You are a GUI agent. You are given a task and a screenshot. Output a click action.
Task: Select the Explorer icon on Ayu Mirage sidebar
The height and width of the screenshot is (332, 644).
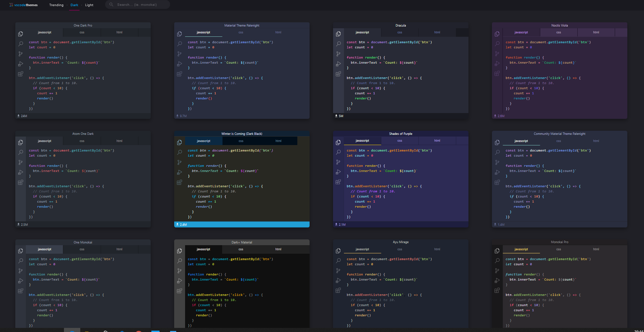[x=338, y=251]
